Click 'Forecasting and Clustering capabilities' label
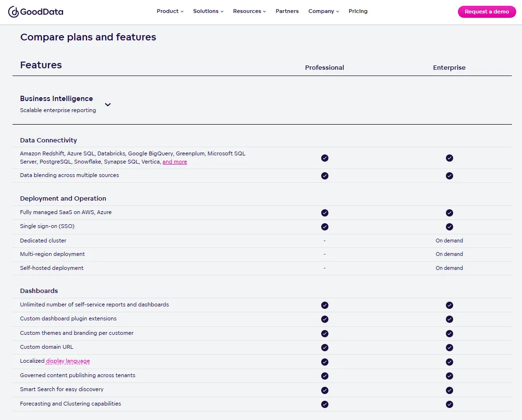The image size is (522, 420). tap(71, 404)
